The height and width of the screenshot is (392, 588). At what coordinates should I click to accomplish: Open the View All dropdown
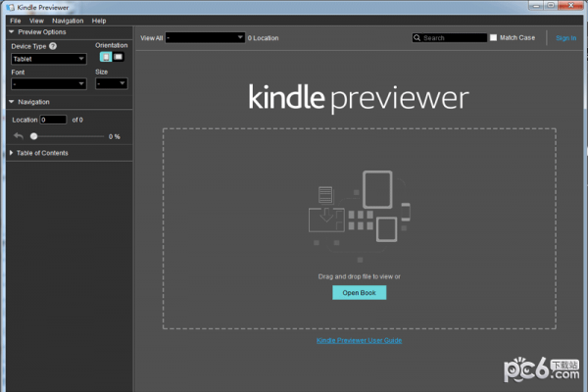[205, 37]
